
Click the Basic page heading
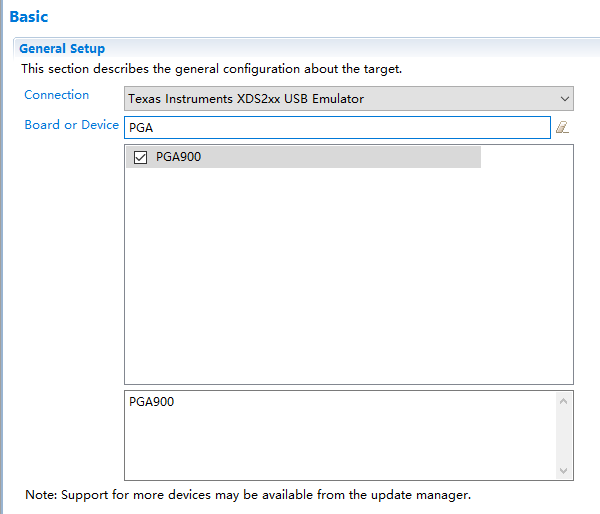click(x=28, y=17)
